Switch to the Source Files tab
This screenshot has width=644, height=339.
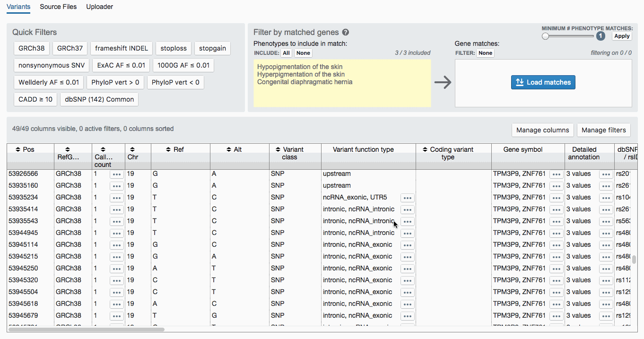pos(58,7)
